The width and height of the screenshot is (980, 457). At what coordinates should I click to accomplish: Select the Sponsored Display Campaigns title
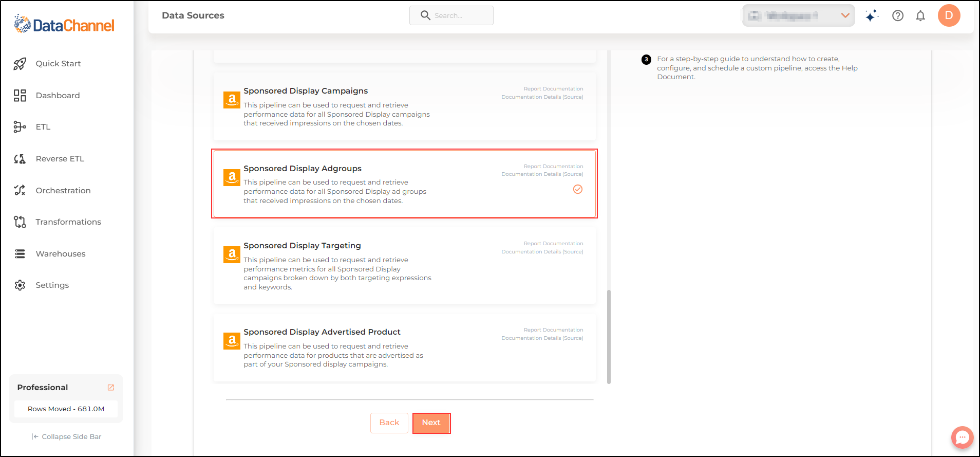pyautogui.click(x=306, y=91)
